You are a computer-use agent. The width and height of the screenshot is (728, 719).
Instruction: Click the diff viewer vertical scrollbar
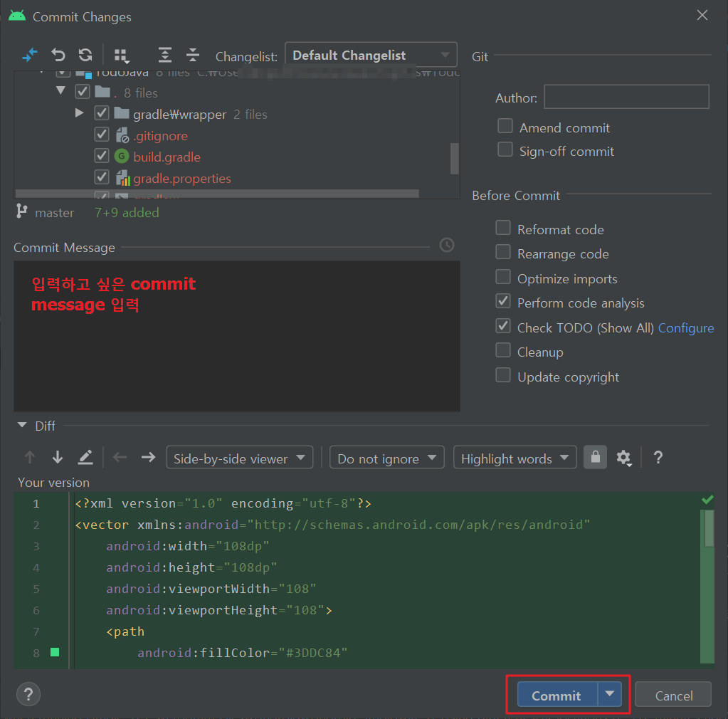coord(709,528)
